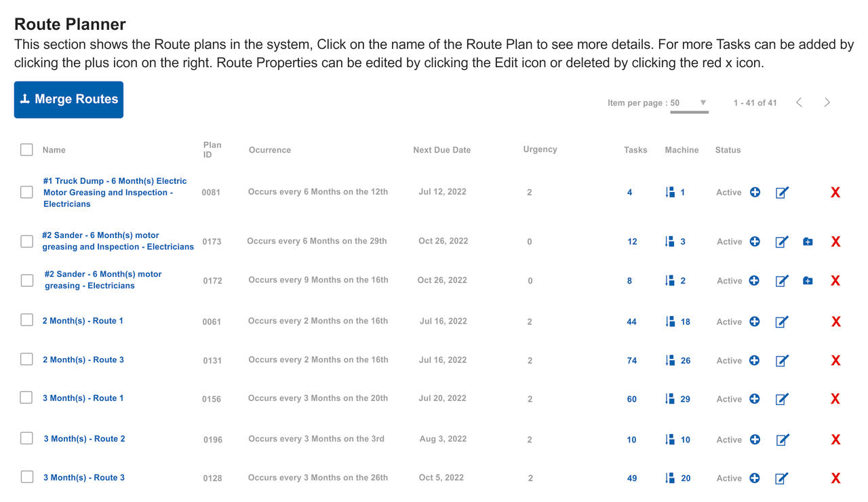Remove route plan 0172 via red X
Image resolution: width=868 pixels, height=502 pixels.
coord(835,281)
